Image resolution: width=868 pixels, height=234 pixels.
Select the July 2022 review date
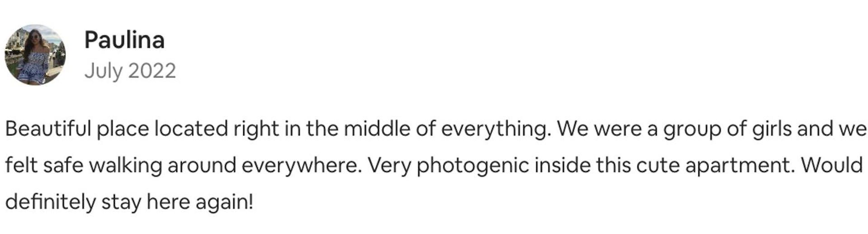point(130,71)
